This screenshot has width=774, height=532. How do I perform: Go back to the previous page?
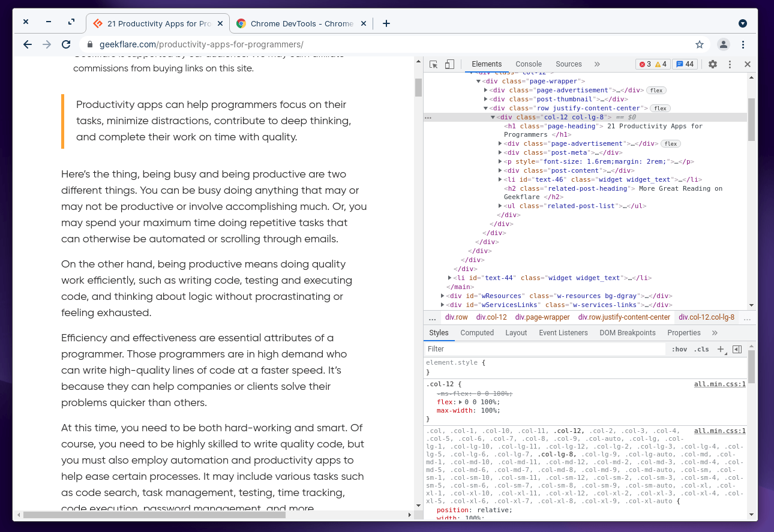pos(28,44)
